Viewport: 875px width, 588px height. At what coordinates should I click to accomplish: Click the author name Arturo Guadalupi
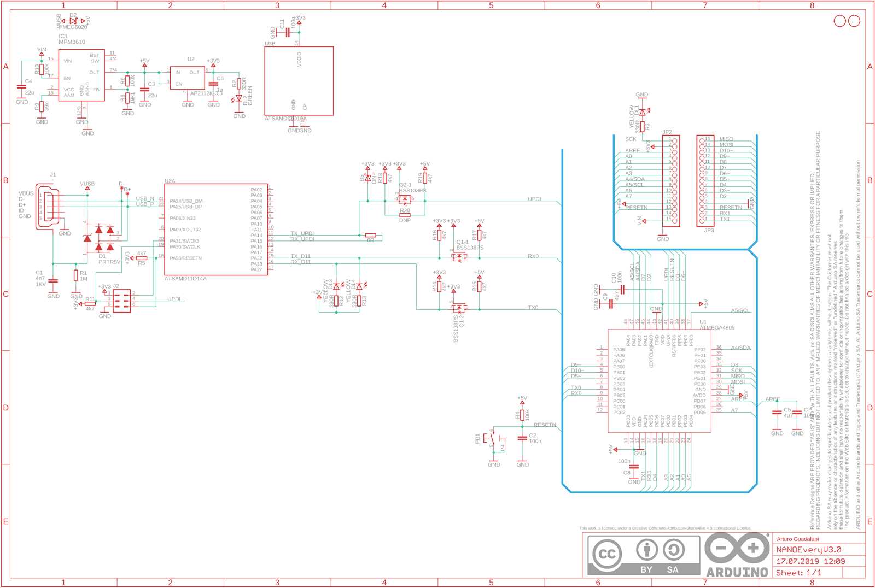(798, 539)
